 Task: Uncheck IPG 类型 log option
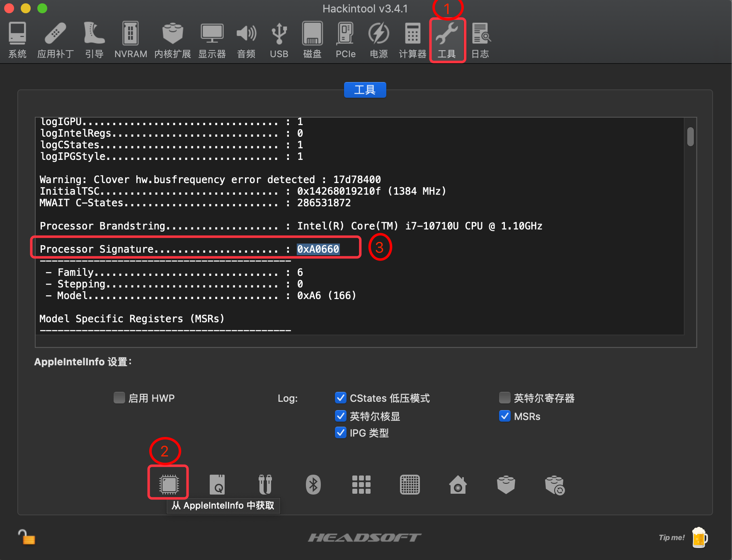[x=341, y=432]
